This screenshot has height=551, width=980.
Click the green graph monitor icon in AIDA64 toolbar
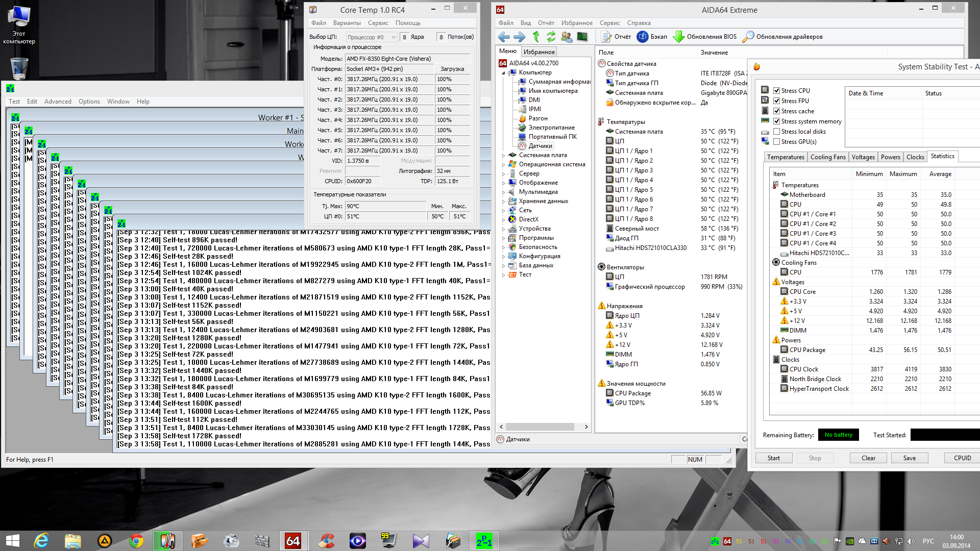tap(582, 37)
